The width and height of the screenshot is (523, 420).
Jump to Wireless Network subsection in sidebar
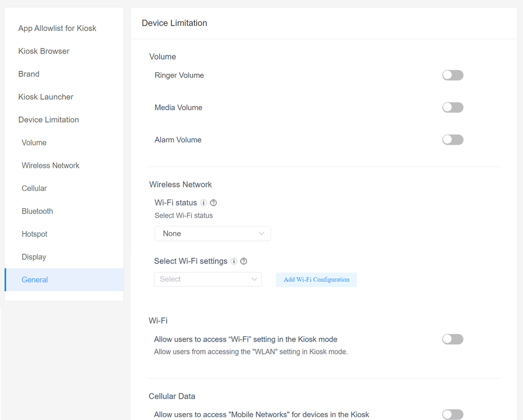51,166
